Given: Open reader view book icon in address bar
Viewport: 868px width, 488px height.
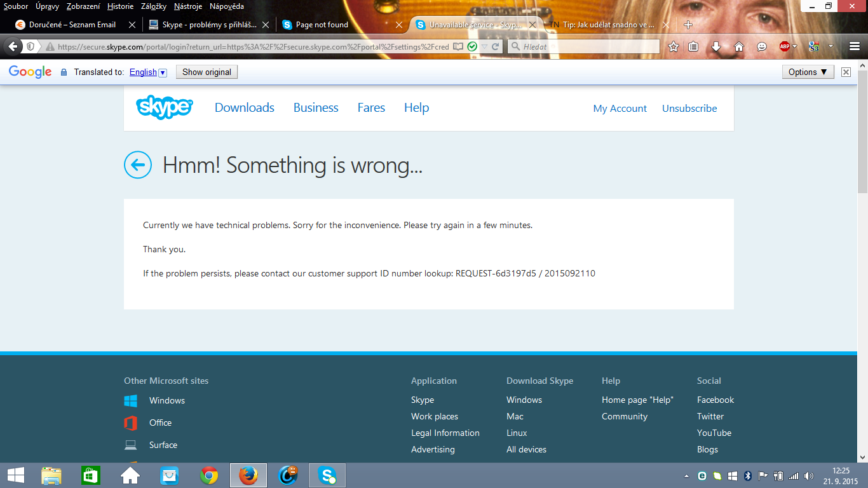Looking at the screenshot, I should pyautogui.click(x=458, y=46).
